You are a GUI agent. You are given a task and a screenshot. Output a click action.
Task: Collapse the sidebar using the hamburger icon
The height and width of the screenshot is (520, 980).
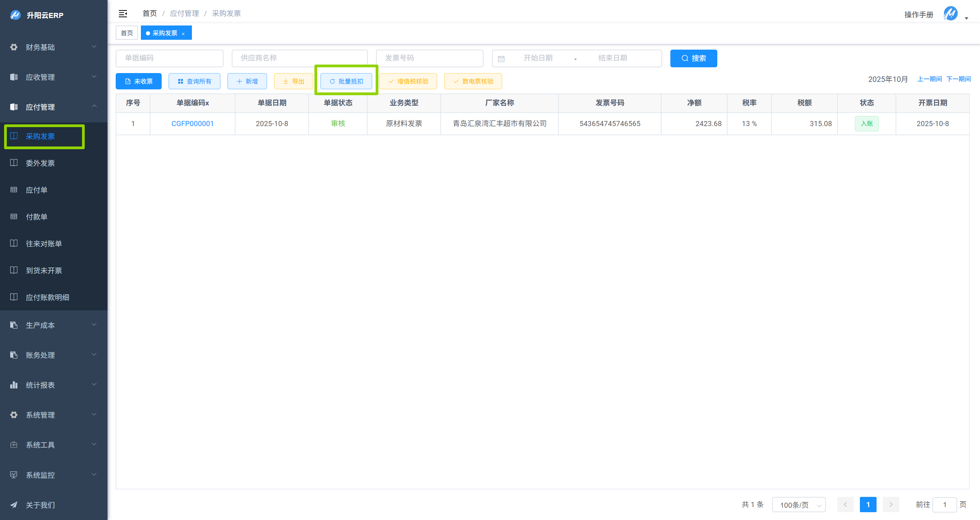click(122, 13)
